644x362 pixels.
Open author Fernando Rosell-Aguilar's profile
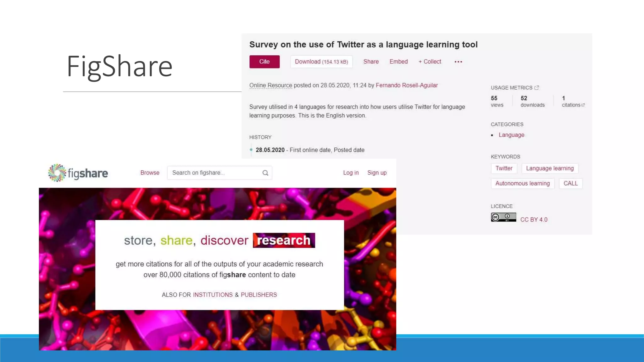point(407,85)
